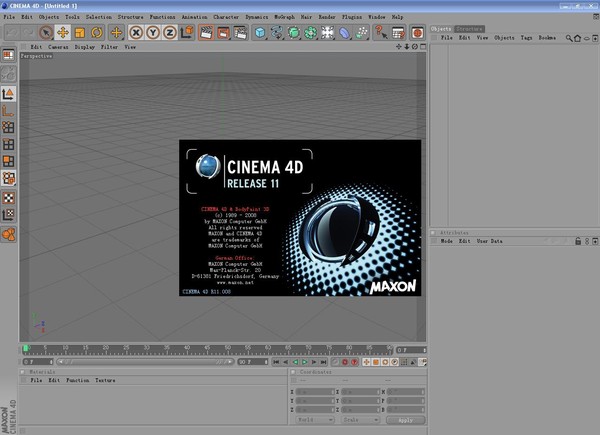Image resolution: width=600 pixels, height=435 pixels.
Task: Select the Texture Axis tool
Action: (8, 215)
